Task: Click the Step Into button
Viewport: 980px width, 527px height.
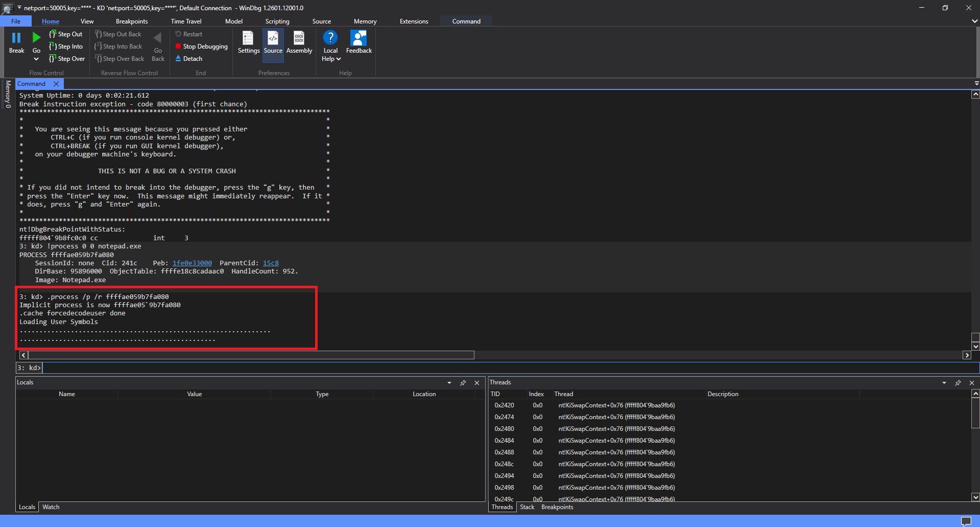Action: pos(66,47)
